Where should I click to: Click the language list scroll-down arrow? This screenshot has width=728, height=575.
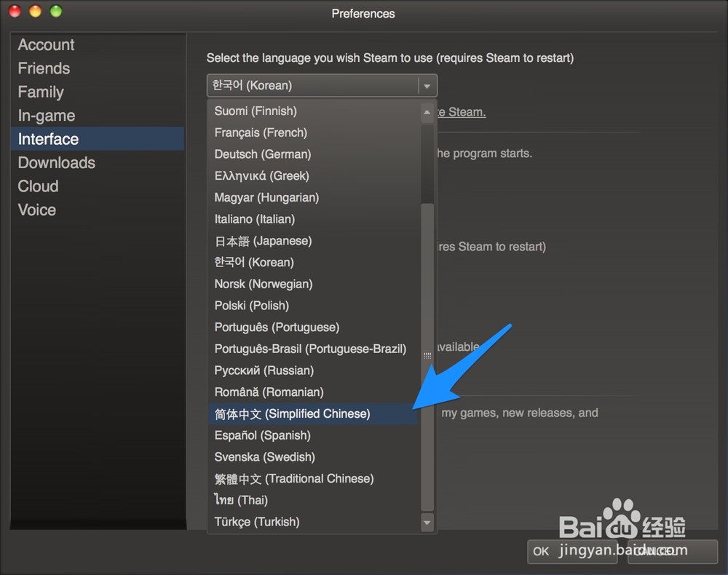point(427,523)
